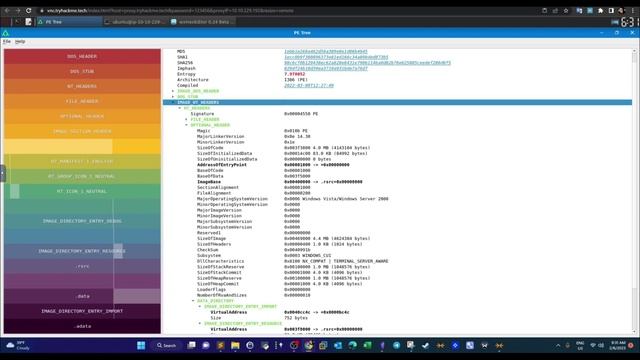Go back in the browser

tap(7, 11)
